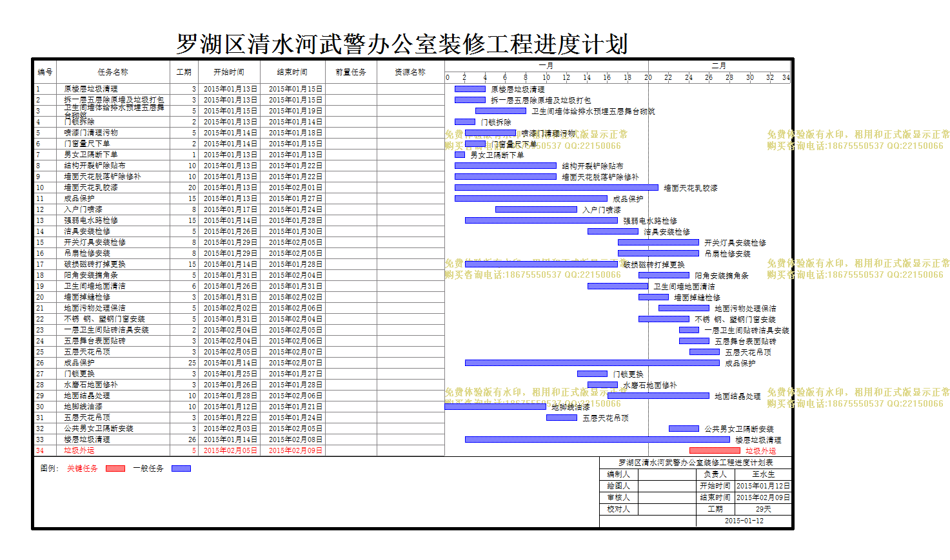The height and width of the screenshot is (560, 950).
Task: Click red end date 2015年02月09日 in row 34
Action: (295, 450)
